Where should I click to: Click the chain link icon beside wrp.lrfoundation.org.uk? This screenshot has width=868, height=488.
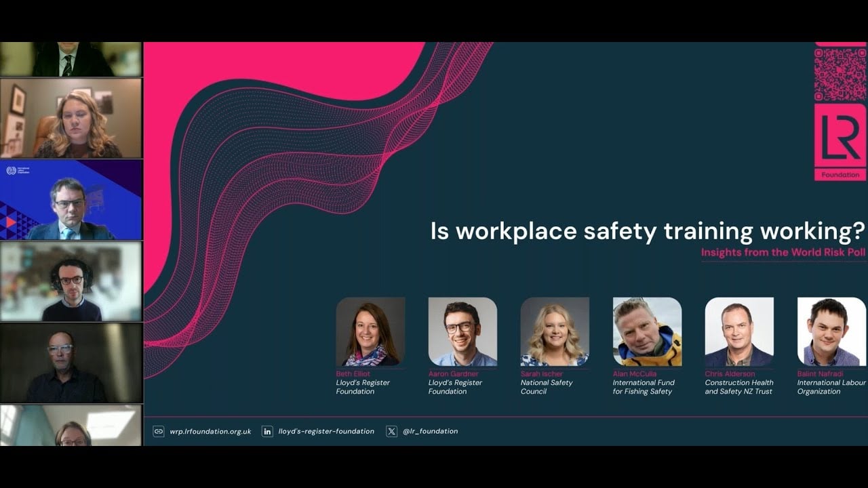[x=159, y=431]
